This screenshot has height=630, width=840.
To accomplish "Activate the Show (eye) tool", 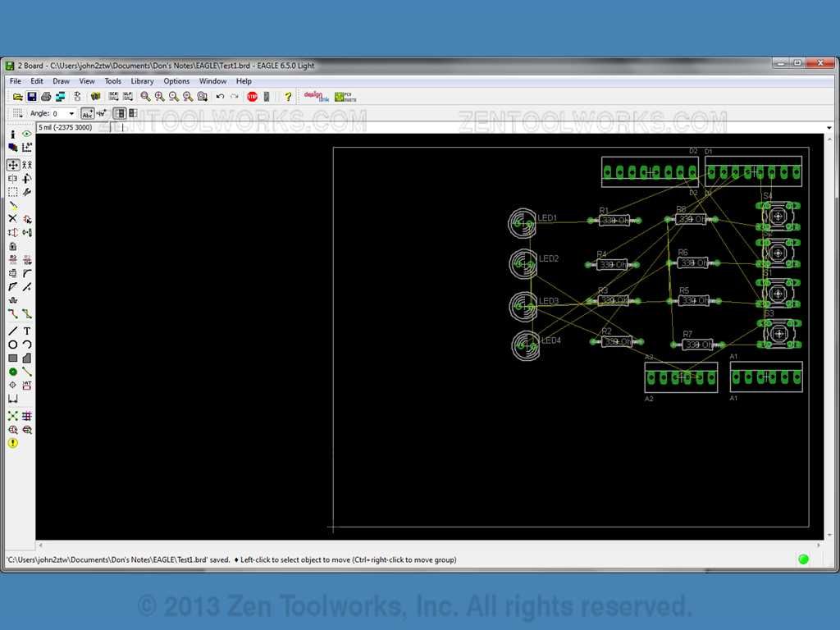I will [x=27, y=134].
